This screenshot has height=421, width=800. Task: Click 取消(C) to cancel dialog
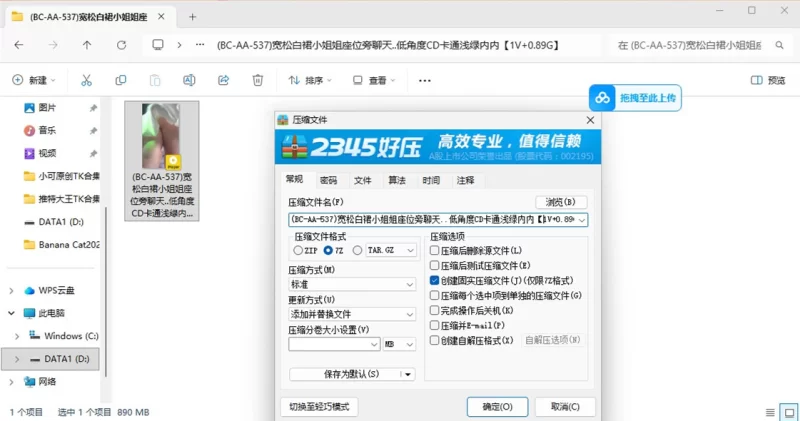point(565,407)
